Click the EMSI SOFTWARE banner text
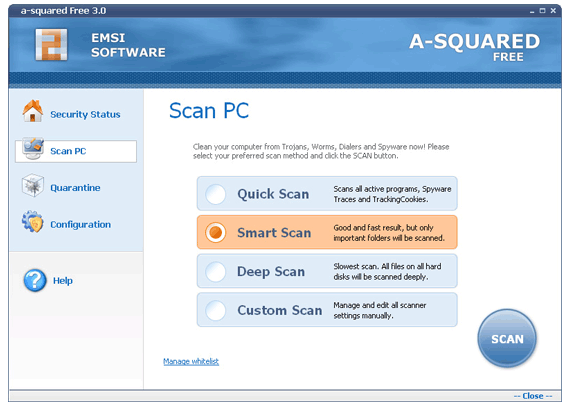The width and height of the screenshot is (575, 405). point(128,45)
